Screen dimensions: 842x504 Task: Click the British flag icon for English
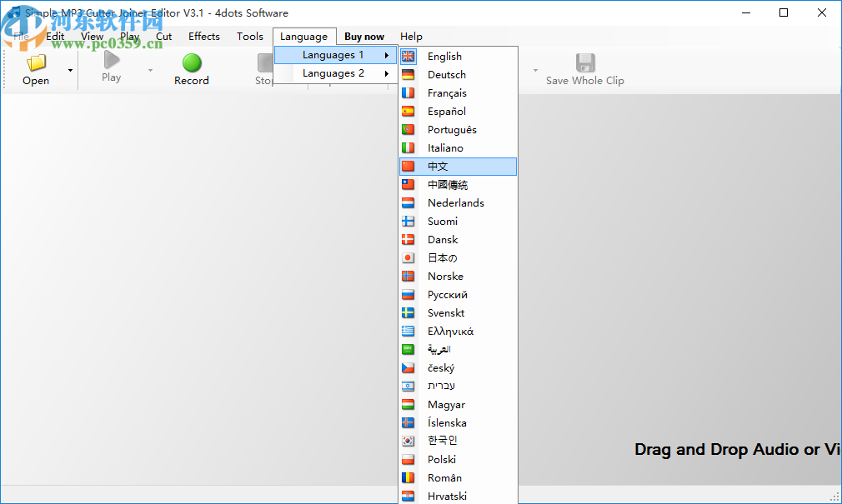tap(408, 56)
